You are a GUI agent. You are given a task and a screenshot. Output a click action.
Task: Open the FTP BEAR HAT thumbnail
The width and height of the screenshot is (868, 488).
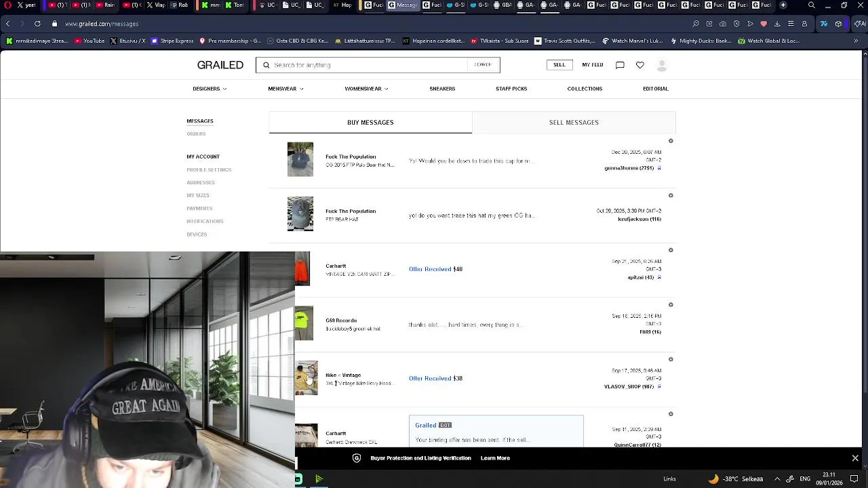[300, 213]
